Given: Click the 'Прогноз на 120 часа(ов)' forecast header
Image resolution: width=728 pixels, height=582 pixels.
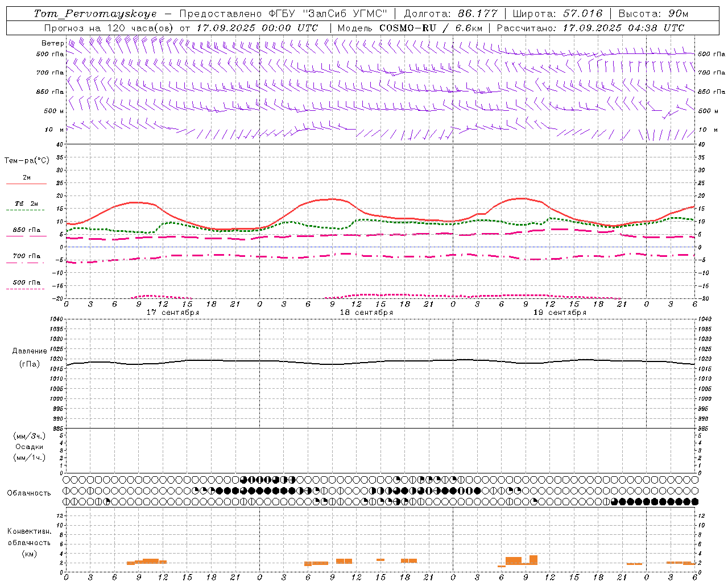Looking at the screenshot, I should click(x=110, y=28).
